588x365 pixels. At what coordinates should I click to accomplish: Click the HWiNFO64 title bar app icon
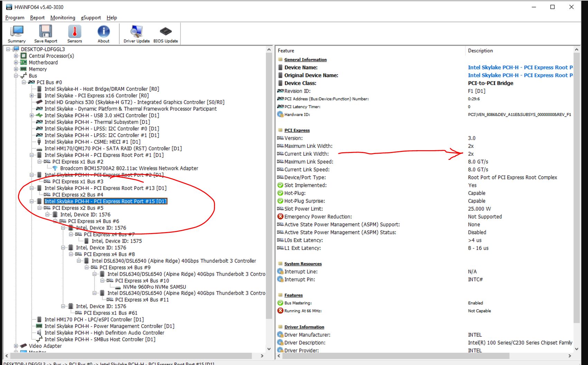(9, 7)
